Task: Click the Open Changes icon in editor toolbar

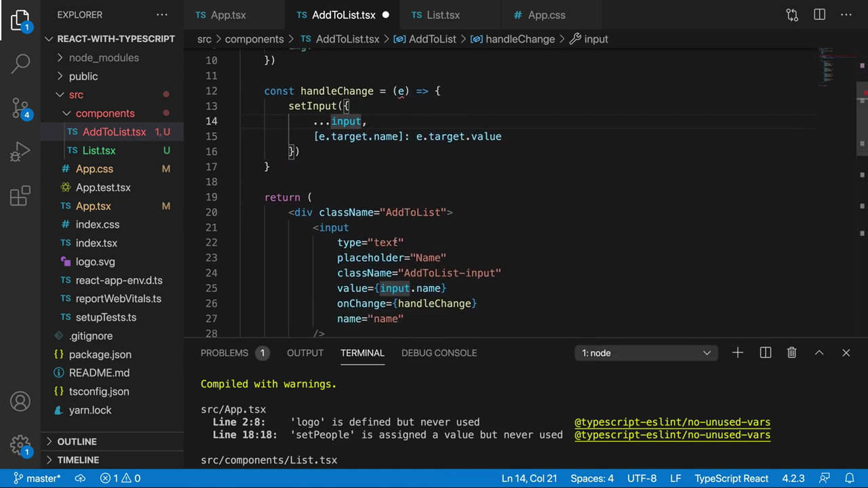Action: click(x=792, y=15)
